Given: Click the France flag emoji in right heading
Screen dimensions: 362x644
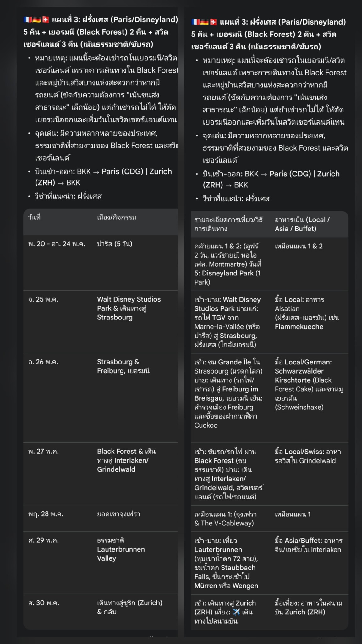Looking at the screenshot, I should pyautogui.click(x=195, y=22).
